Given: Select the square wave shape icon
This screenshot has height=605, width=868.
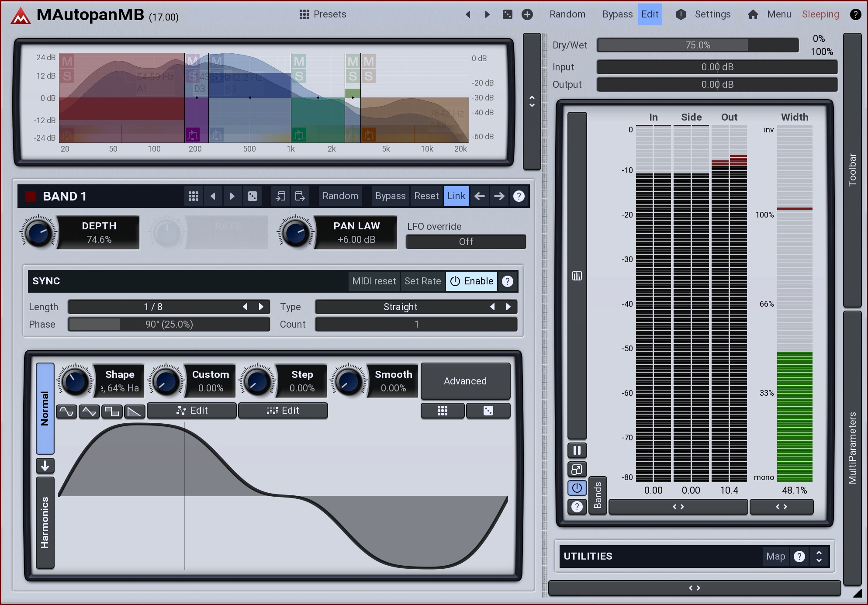Looking at the screenshot, I should pos(112,411).
